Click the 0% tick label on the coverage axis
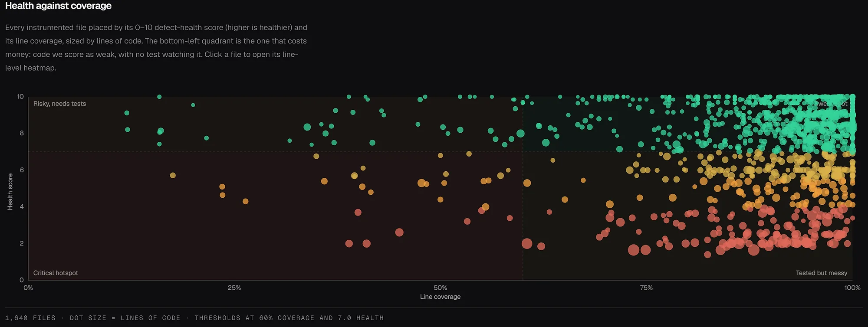868x327 pixels. [28, 288]
